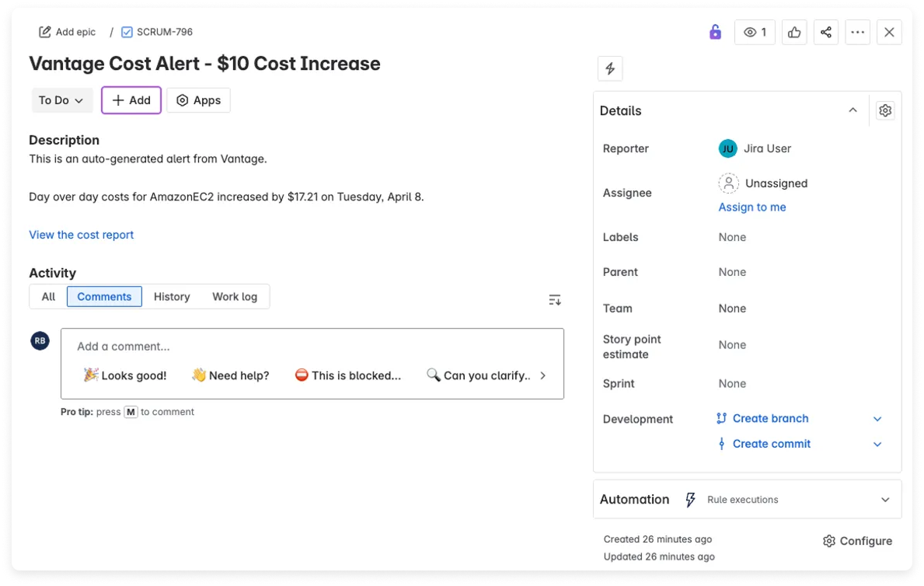Edit the Labels None value

732,237
